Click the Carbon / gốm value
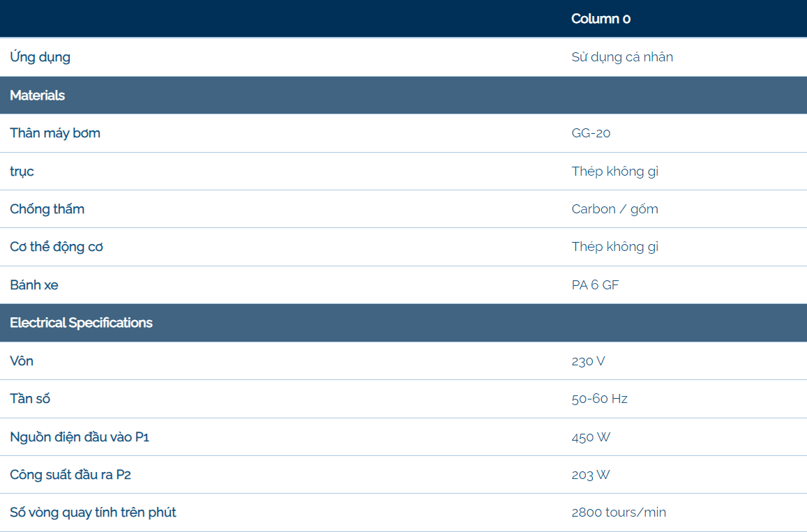Image resolution: width=807 pixels, height=532 pixels. point(614,209)
